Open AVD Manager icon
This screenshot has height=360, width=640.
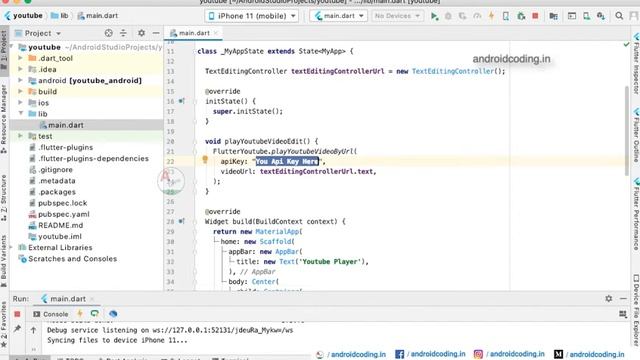pos(587,16)
